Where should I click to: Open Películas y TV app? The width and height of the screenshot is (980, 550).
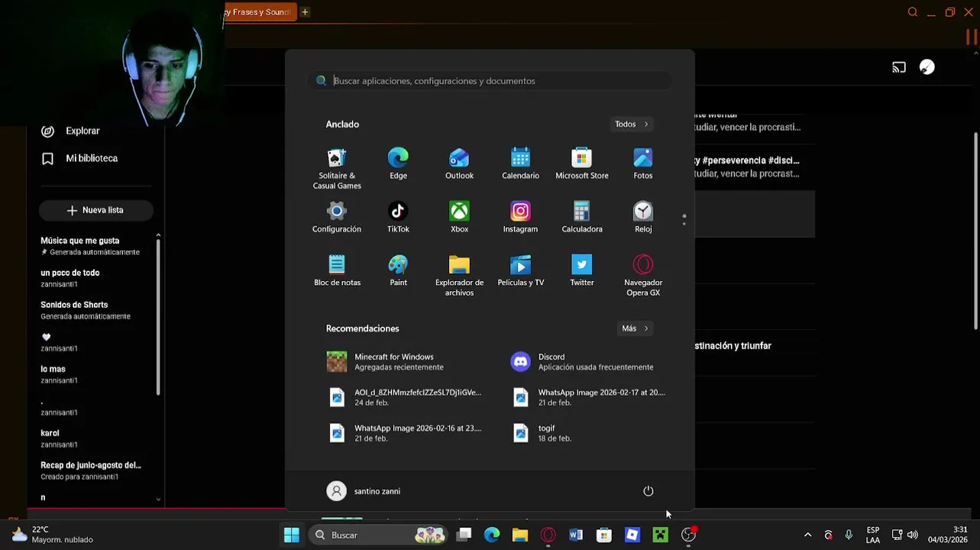(x=520, y=271)
